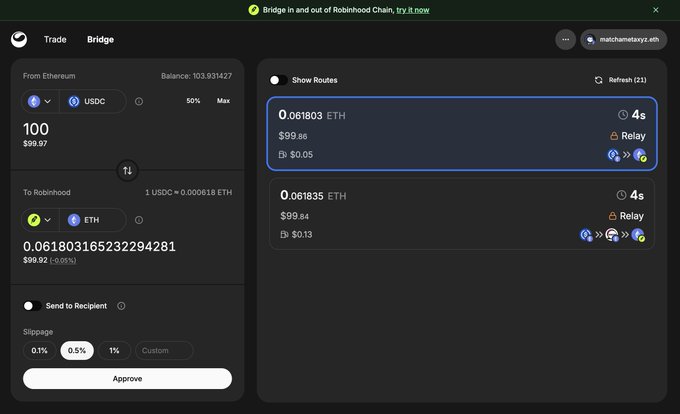Click the info icon beside Send to Recipient

click(121, 306)
